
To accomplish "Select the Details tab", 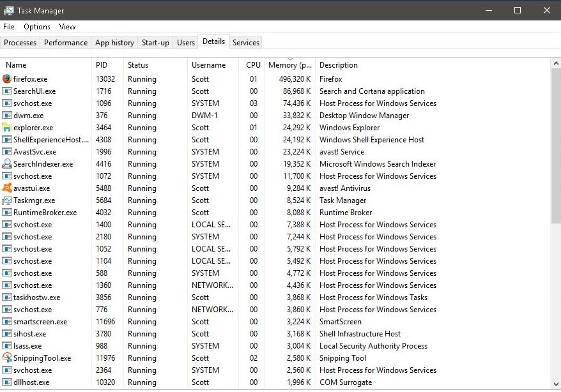I will pos(213,41).
